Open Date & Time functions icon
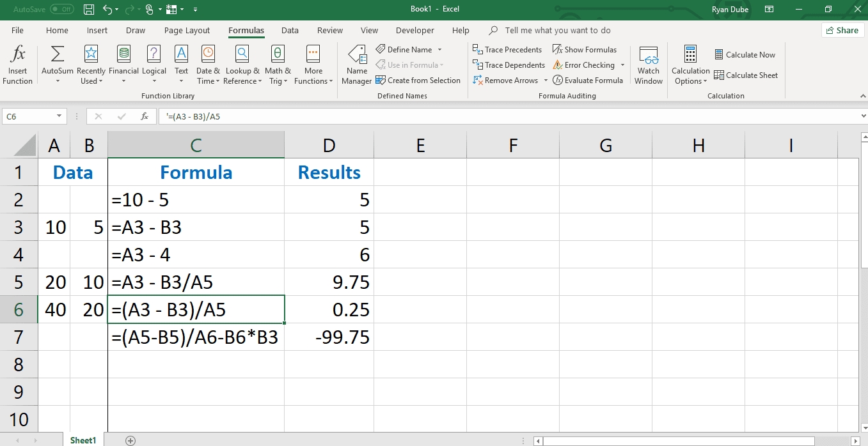Viewport: 868px width, 446px height. [208, 54]
